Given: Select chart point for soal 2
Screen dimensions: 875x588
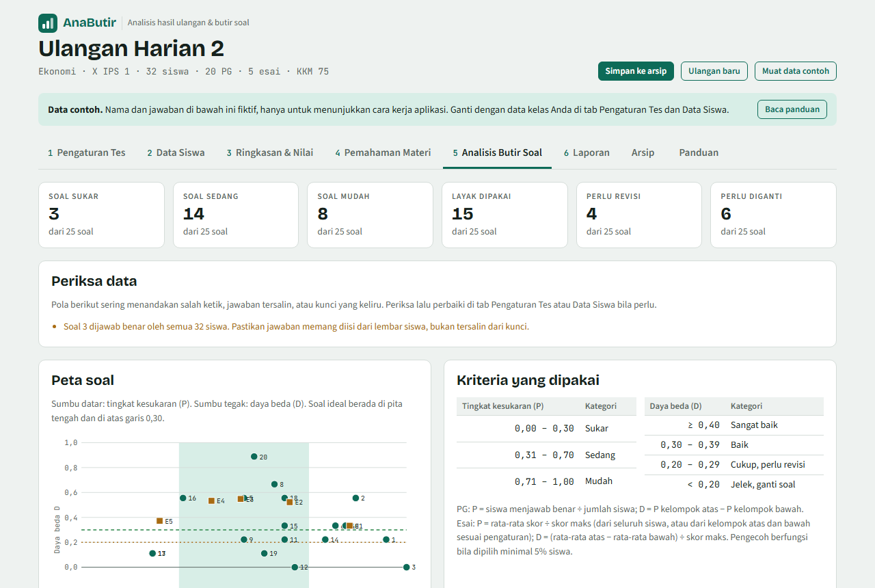Looking at the screenshot, I should pyautogui.click(x=356, y=498).
